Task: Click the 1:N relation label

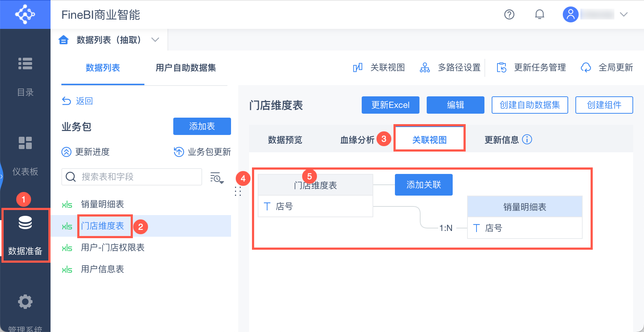Action: pyautogui.click(x=446, y=228)
